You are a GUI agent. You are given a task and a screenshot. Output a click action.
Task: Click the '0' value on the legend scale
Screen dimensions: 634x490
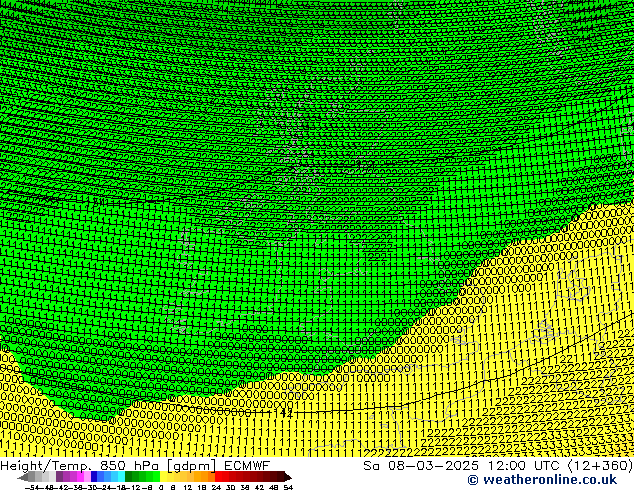(x=161, y=488)
